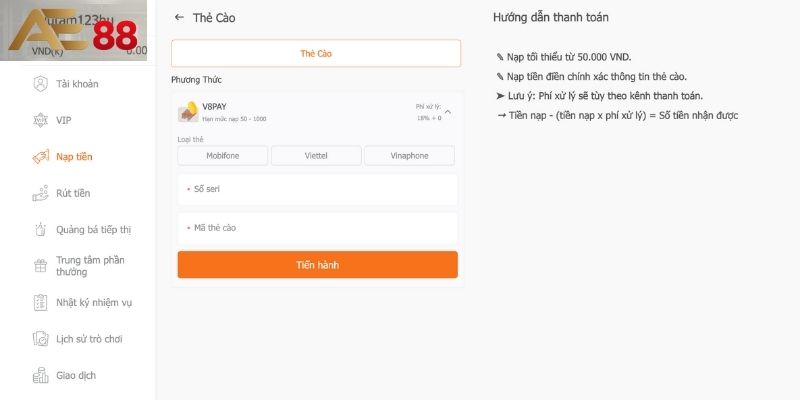Image resolution: width=800 pixels, height=400 pixels.
Task: Choose Vinaphone card type
Action: 409,156
